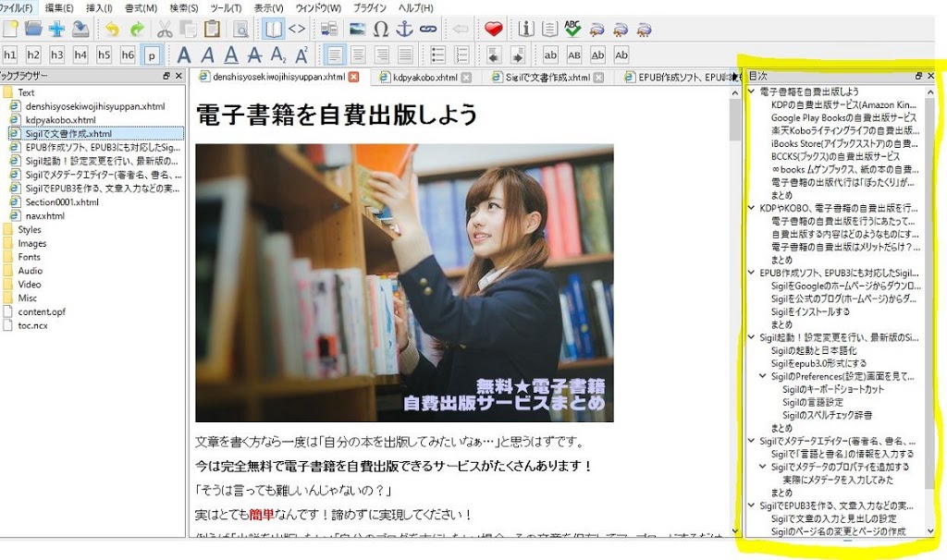Select content.opf in the Book Browser
947x560 pixels.
tap(42, 311)
